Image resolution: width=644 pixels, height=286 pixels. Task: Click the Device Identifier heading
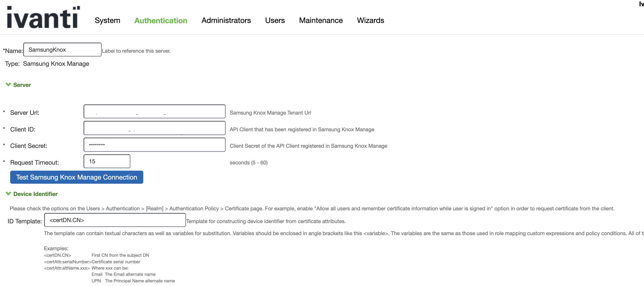(35, 194)
